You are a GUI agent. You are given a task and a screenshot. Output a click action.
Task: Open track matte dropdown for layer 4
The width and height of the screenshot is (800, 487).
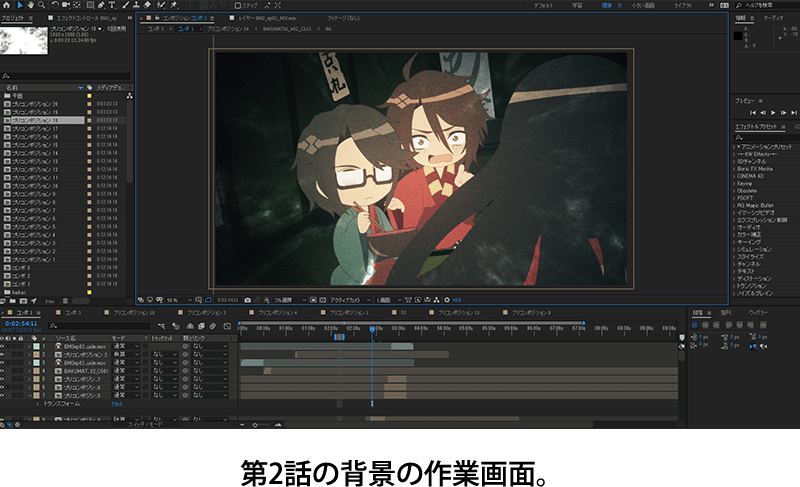(164, 371)
